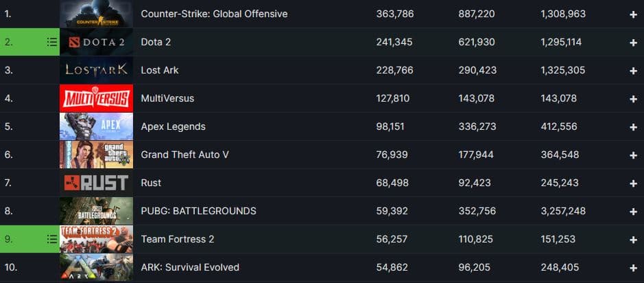Open the Rust logo thumbnail

pyautogui.click(x=96, y=183)
